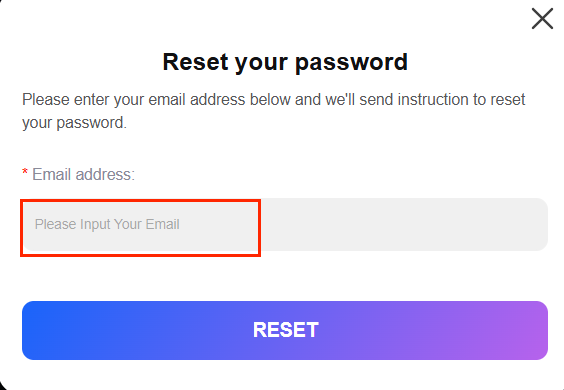Close the reset password dialog
This screenshot has height=390, width=564.
tap(542, 19)
